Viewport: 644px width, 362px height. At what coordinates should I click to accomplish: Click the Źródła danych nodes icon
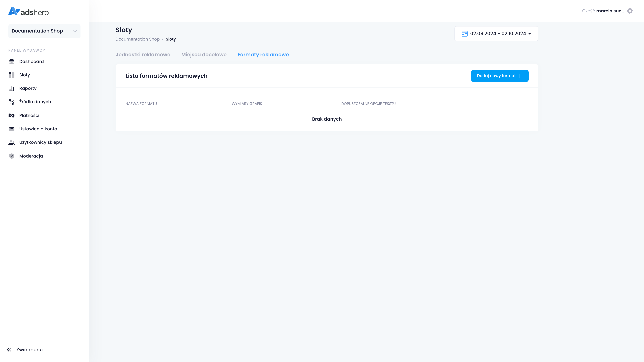click(12, 102)
